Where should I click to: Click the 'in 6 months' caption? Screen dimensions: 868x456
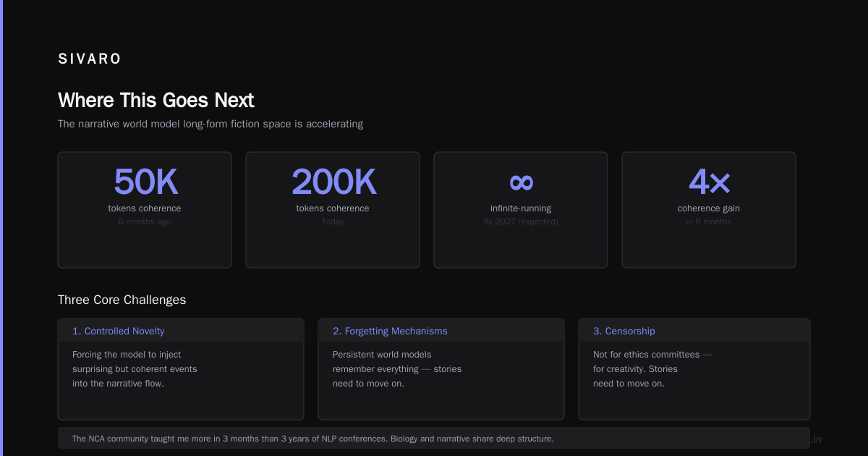point(709,221)
